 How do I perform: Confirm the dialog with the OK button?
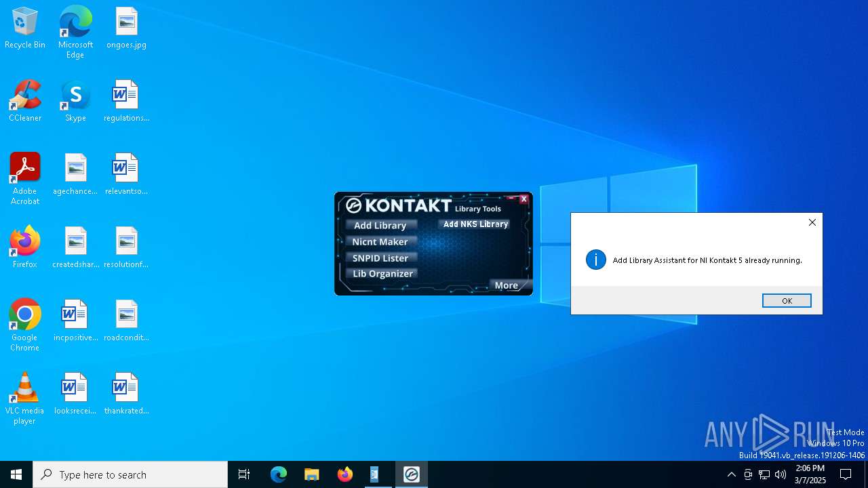pos(787,300)
